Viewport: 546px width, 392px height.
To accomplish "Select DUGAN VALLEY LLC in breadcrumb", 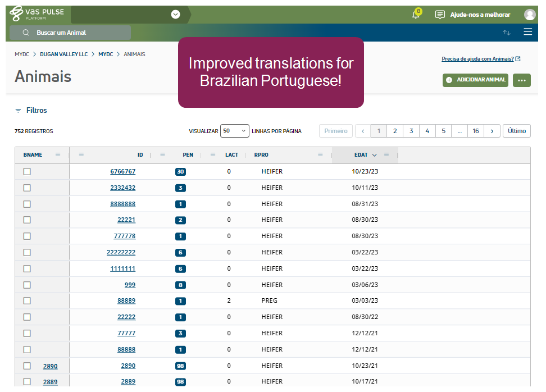I will (x=63, y=54).
